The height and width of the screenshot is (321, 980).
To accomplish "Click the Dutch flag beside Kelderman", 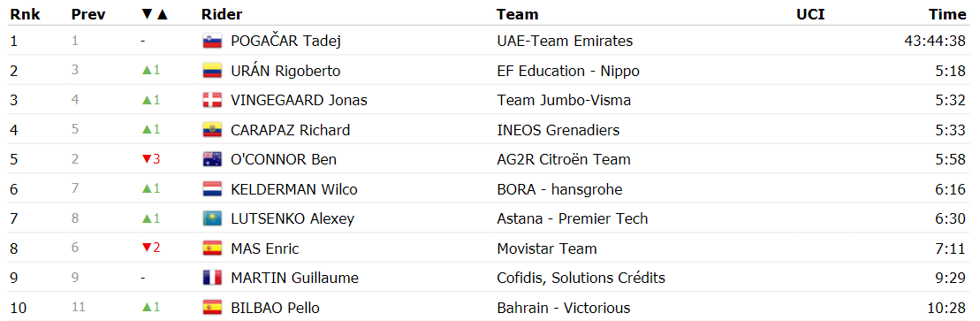I will (212, 189).
